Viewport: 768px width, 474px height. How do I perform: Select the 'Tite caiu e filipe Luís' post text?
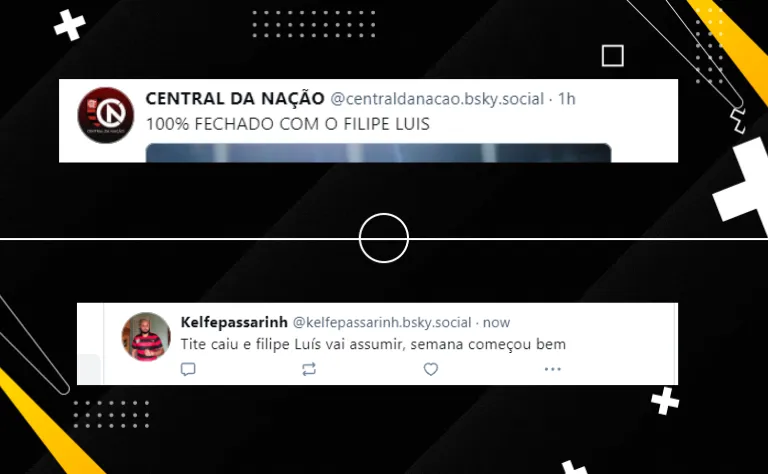pyautogui.click(x=373, y=344)
